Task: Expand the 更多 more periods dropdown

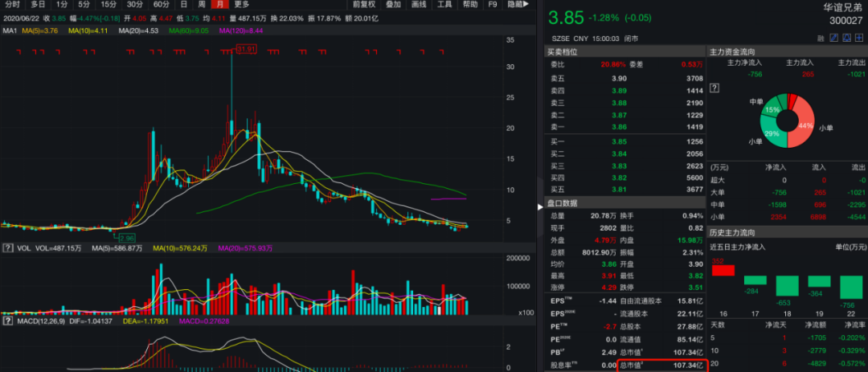Action: [242, 5]
